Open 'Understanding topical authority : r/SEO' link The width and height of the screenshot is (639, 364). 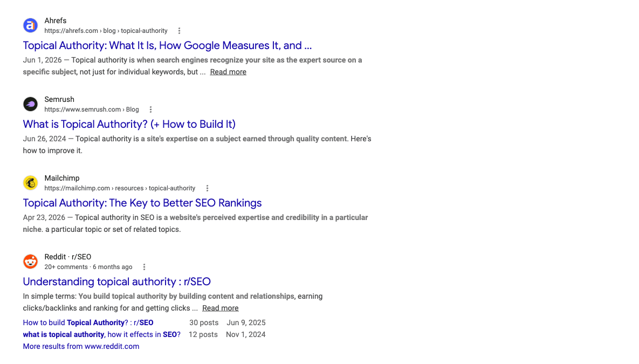[116, 281]
